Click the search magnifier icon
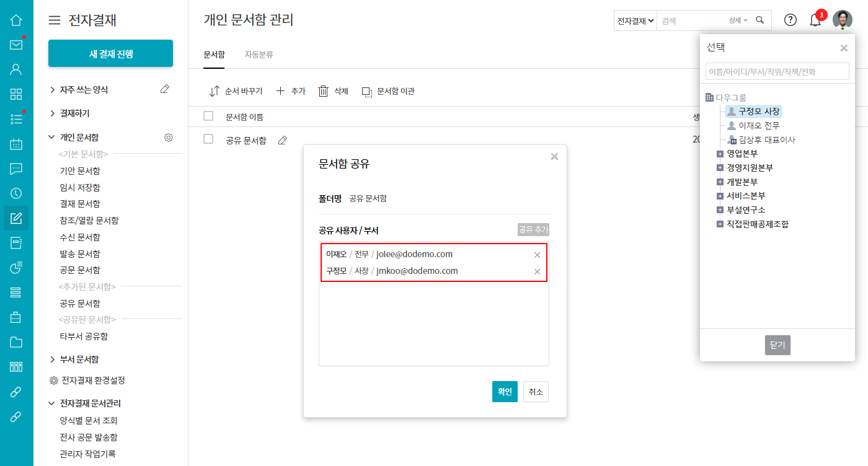 click(x=760, y=20)
